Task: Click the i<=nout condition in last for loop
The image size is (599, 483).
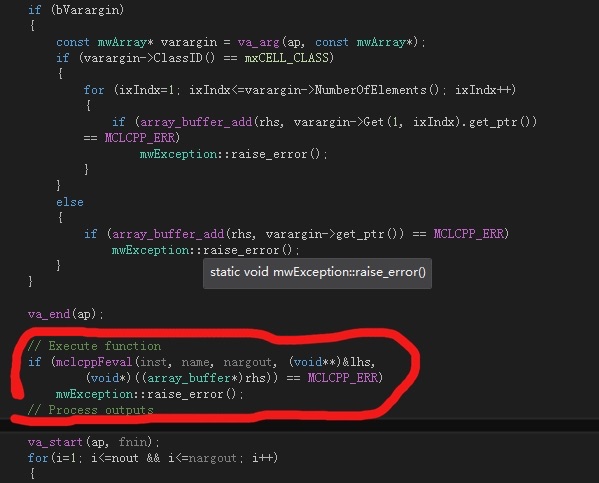Action: pyautogui.click(x=115, y=458)
